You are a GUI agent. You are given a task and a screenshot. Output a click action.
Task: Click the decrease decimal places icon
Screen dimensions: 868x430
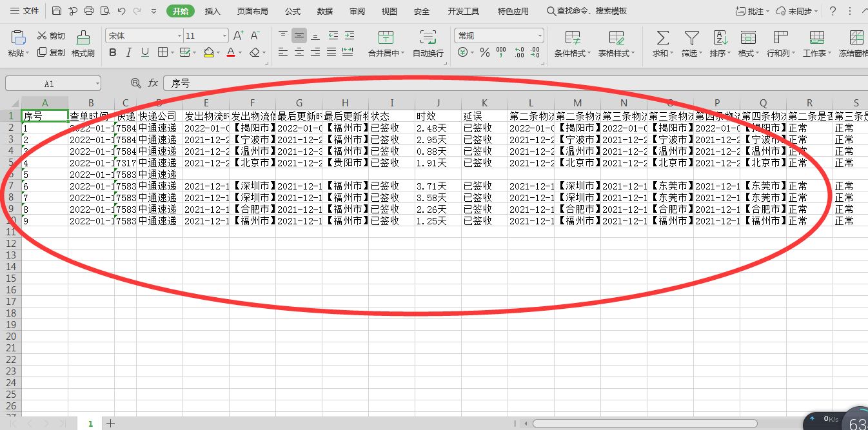click(x=535, y=53)
